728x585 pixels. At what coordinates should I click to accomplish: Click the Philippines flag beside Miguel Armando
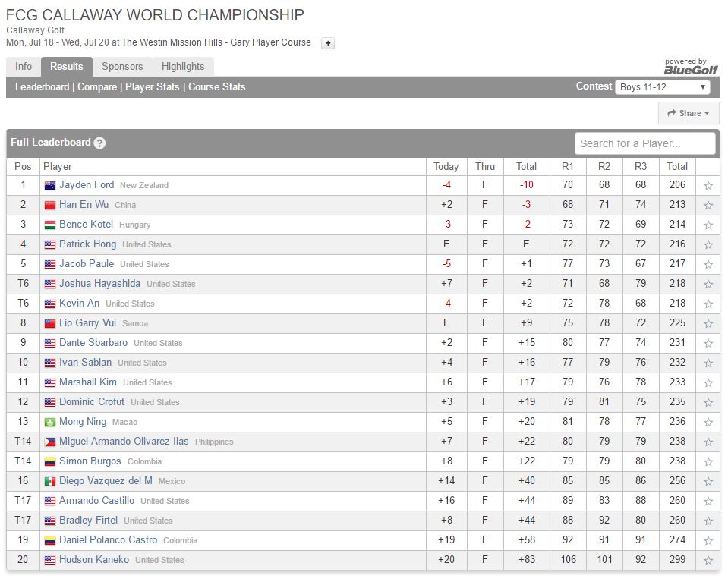coord(50,442)
